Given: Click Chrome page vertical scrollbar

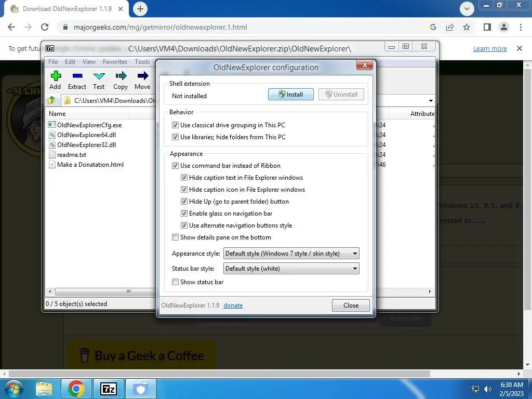Looking at the screenshot, I should [528, 190].
